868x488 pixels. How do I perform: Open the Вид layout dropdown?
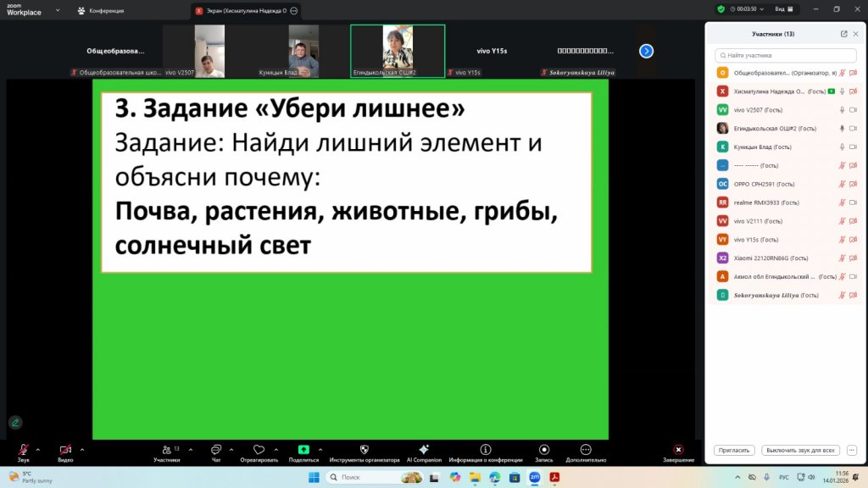pos(783,9)
